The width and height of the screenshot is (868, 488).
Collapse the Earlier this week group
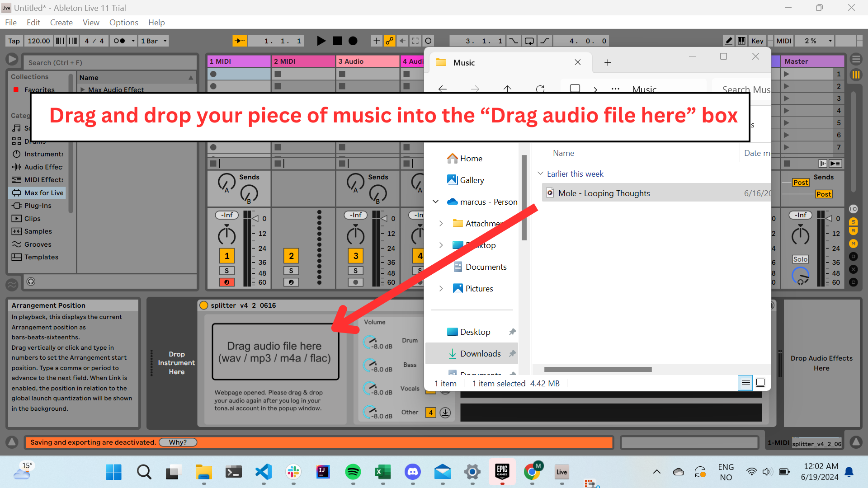(540, 174)
